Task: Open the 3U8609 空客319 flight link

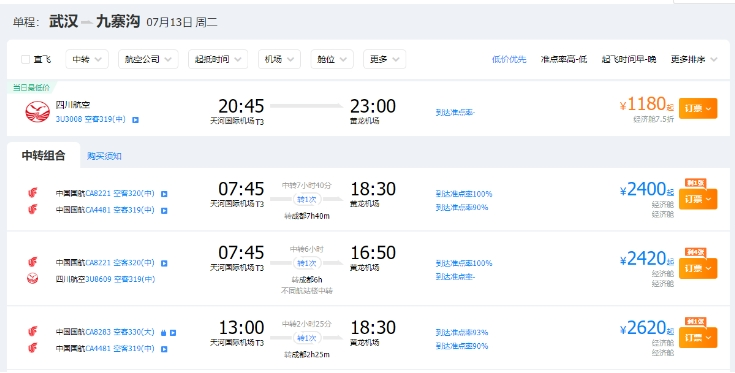Action: click(x=120, y=279)
